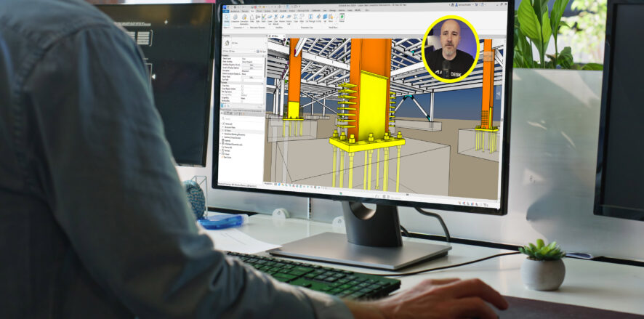Click the Show work plane icon

click(331, 18)
